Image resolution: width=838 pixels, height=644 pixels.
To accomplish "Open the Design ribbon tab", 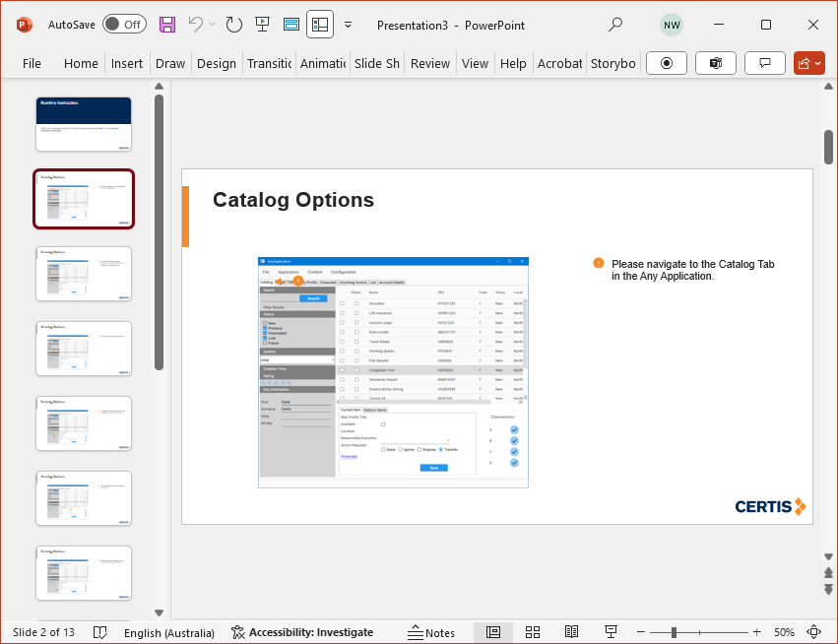I will click(216, 63).
